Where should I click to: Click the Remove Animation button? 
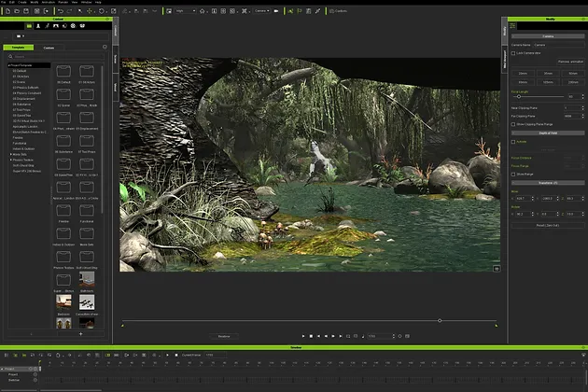pos(570,62)
